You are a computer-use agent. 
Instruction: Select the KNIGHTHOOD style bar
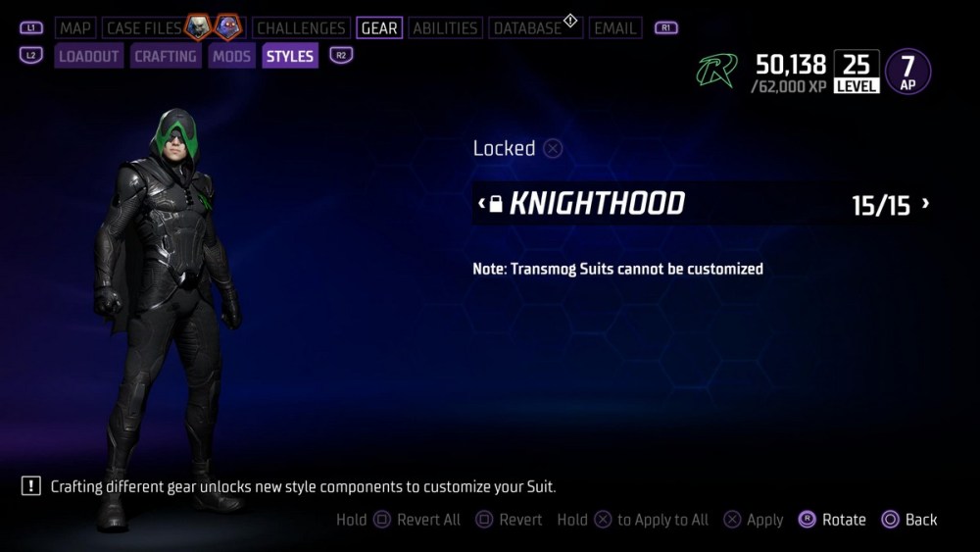[703, 204]
